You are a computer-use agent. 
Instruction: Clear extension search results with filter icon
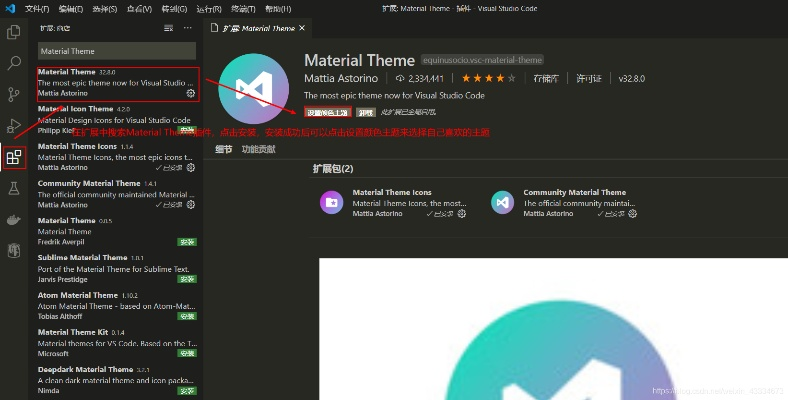click(167, 29)
